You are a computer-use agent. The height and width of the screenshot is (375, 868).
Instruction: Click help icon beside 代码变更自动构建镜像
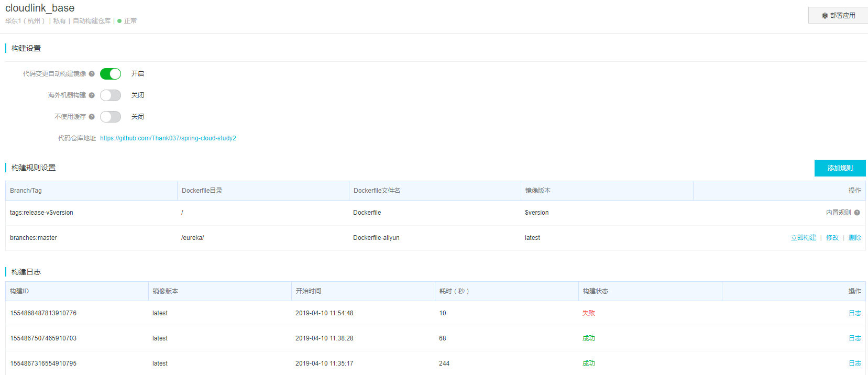coord(92,74)
